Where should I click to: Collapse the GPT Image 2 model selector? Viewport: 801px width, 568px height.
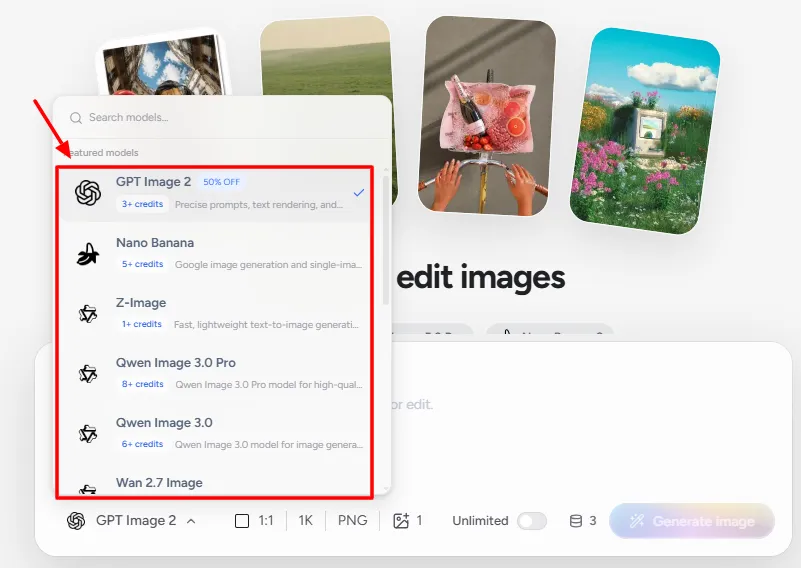(x=131, y=520)
